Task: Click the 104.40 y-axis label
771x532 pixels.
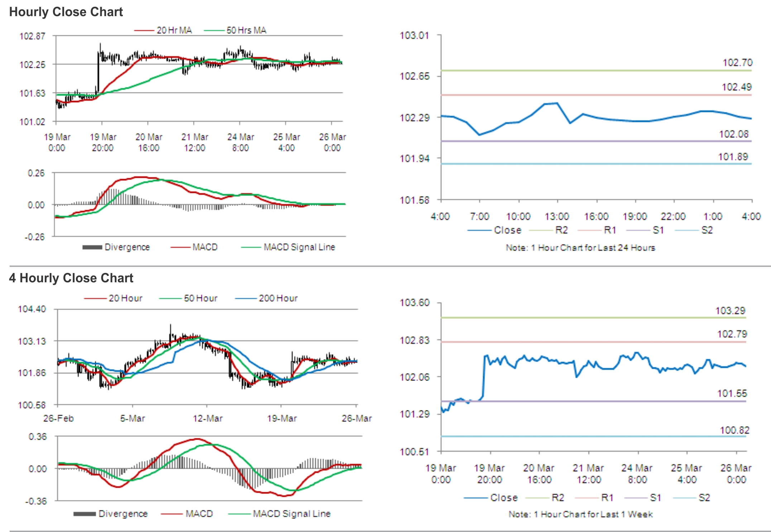Action: pyautogui.click(x=32, y=309)
